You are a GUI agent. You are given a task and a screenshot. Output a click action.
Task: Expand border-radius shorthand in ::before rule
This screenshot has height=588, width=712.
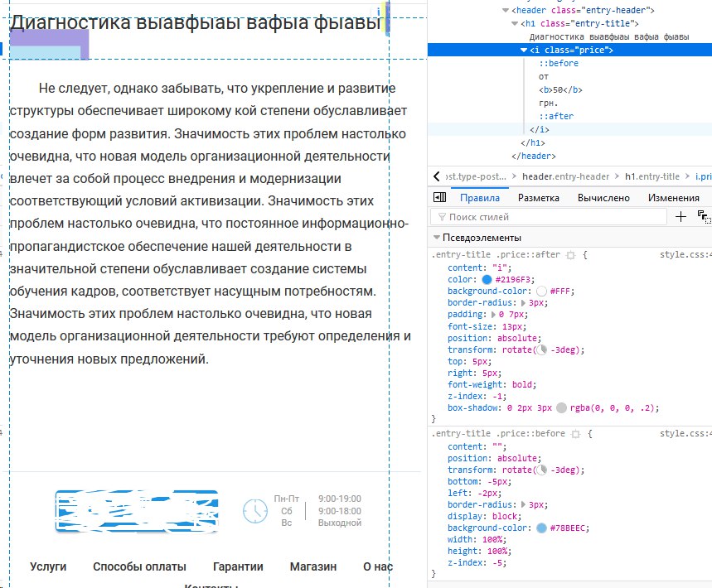tap(523, 504)
